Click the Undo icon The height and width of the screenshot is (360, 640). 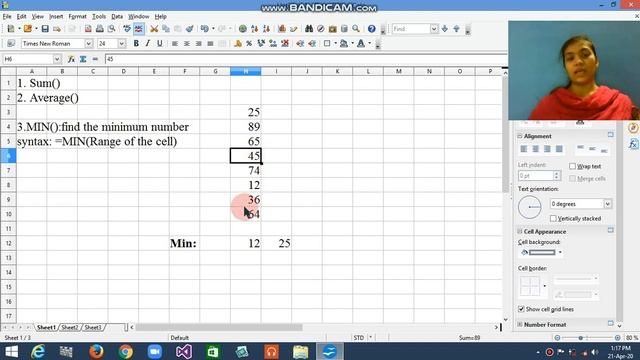(204, 29)
